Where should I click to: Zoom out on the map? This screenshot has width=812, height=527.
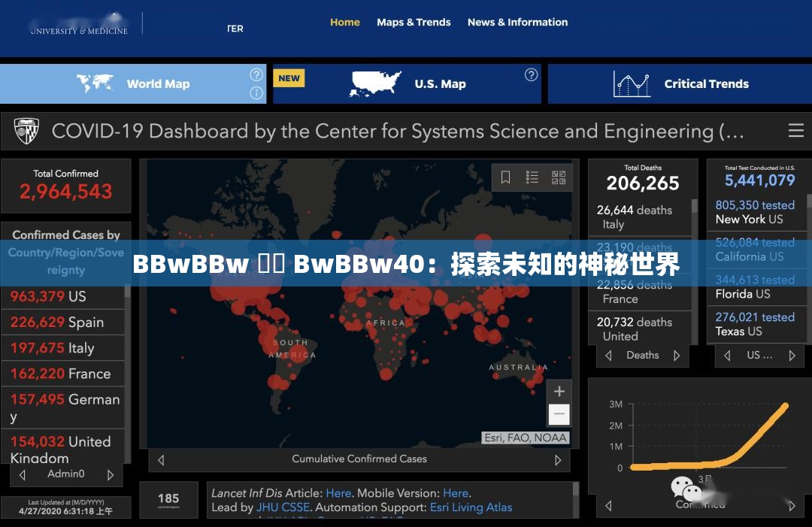pos(559,414)
